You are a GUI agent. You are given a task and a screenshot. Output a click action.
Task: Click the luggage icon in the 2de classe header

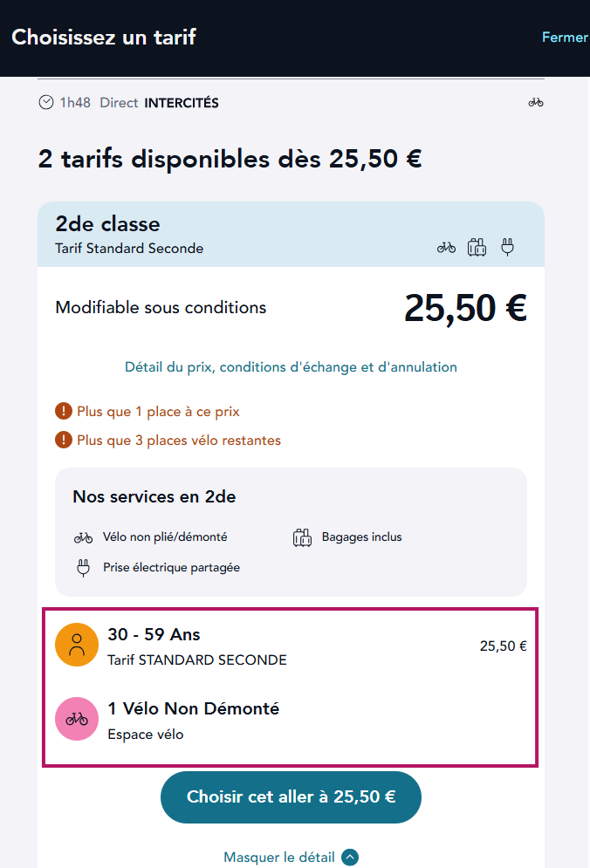[477, 247]
